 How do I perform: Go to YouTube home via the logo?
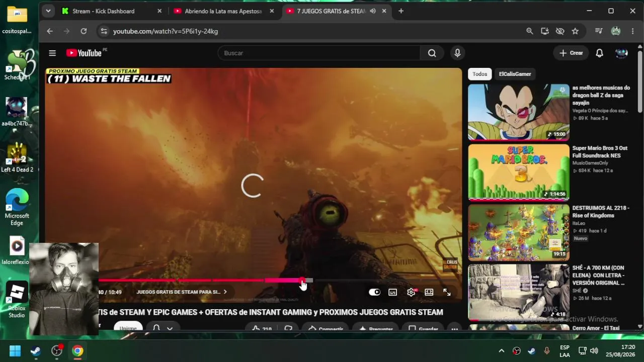click(x=84, y=53)
